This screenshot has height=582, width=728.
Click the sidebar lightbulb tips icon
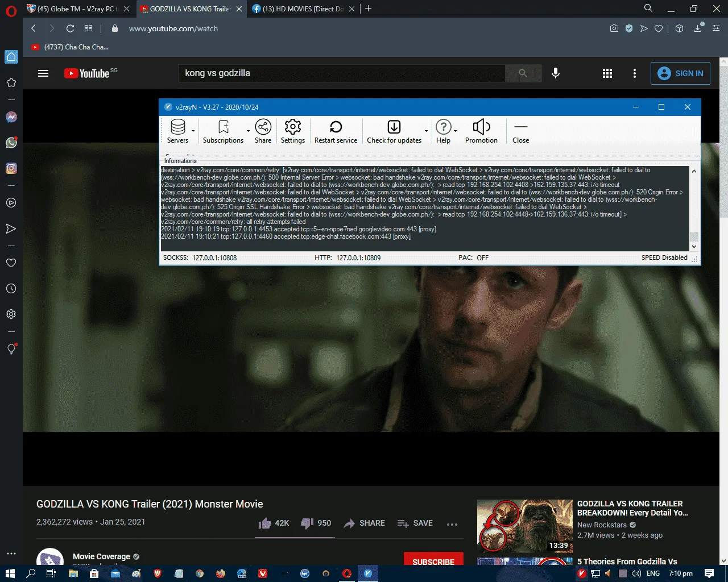[11, 349]
